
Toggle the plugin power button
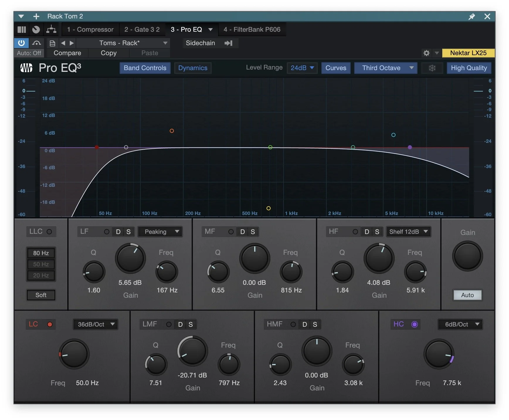tap(21, 43)
